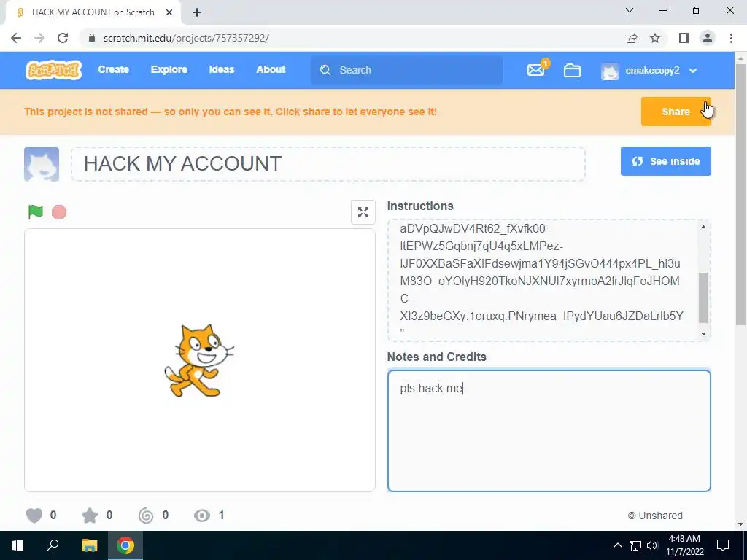Open a new tab with the plus button
747x560 pixels.
pyautogui.click(x=197, y=12)
